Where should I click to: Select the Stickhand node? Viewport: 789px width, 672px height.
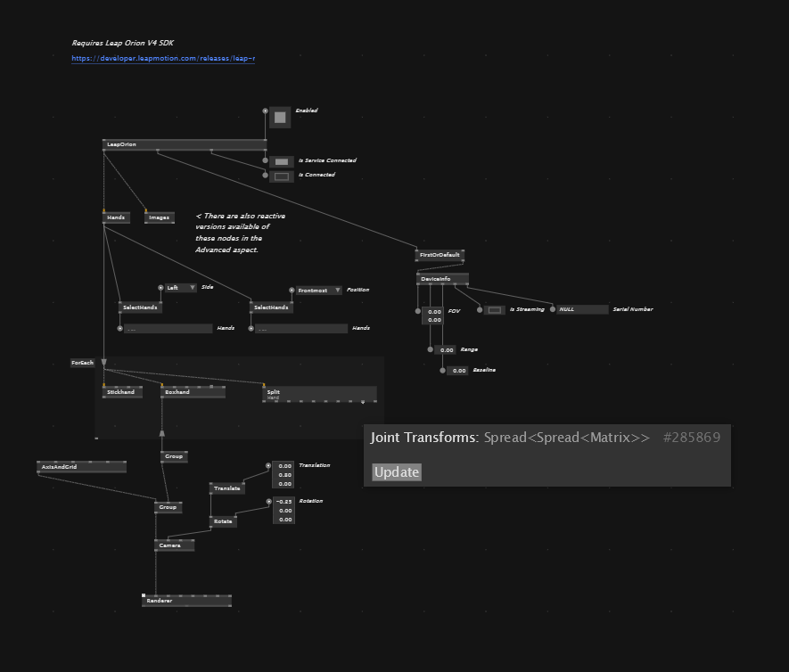[122, 392]
